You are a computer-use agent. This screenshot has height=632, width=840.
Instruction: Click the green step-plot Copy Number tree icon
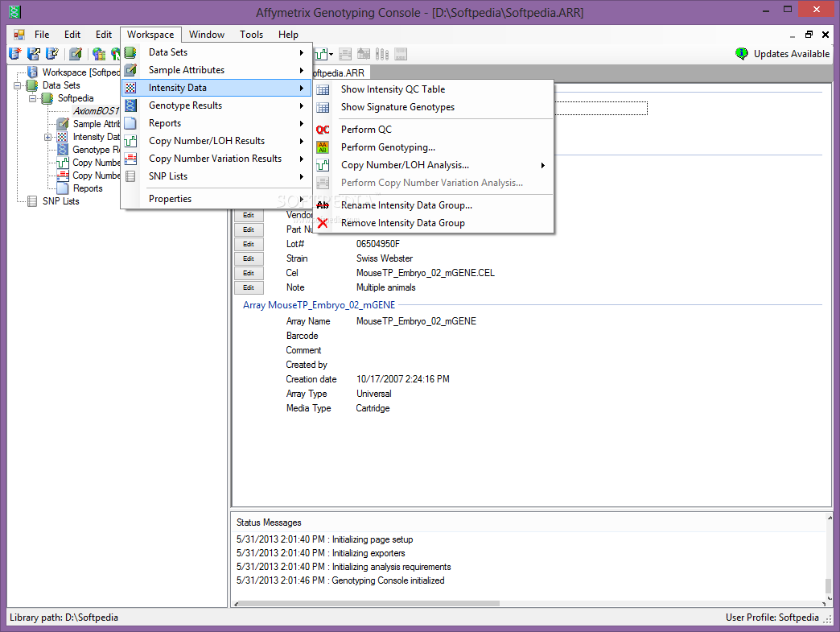click(x=63, y=163)
